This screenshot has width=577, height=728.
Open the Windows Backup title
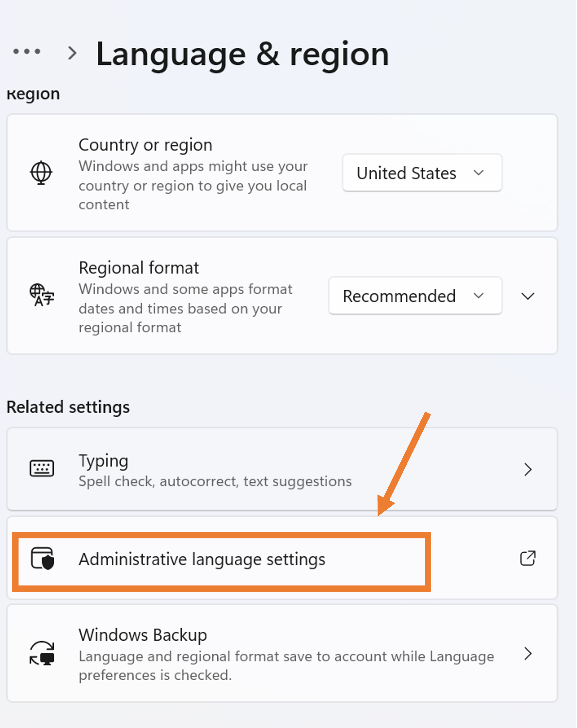143,635
